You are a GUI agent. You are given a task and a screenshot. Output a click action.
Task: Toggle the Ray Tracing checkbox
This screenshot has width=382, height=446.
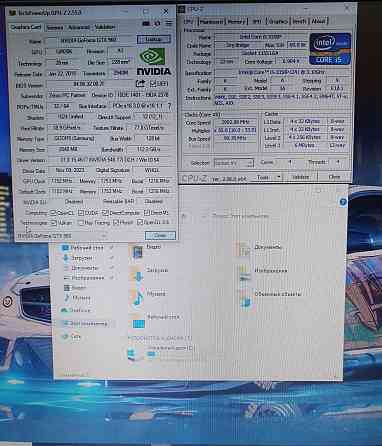pyautogui.click(x=80, y=223)
